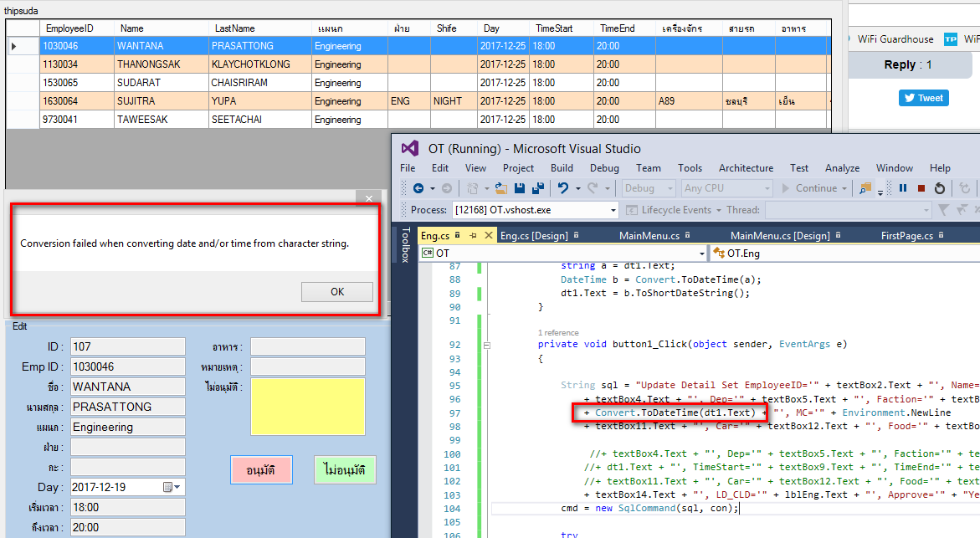Click OK in the conversion error dialog
The height and width of the screenshot is (538, 980).
coord(337,292)
